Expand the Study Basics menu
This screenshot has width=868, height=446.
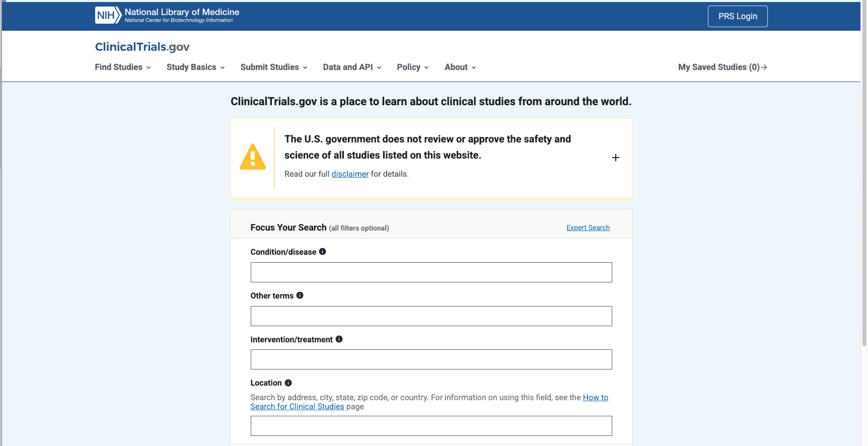pyautogui.click(x=195, y=67)
